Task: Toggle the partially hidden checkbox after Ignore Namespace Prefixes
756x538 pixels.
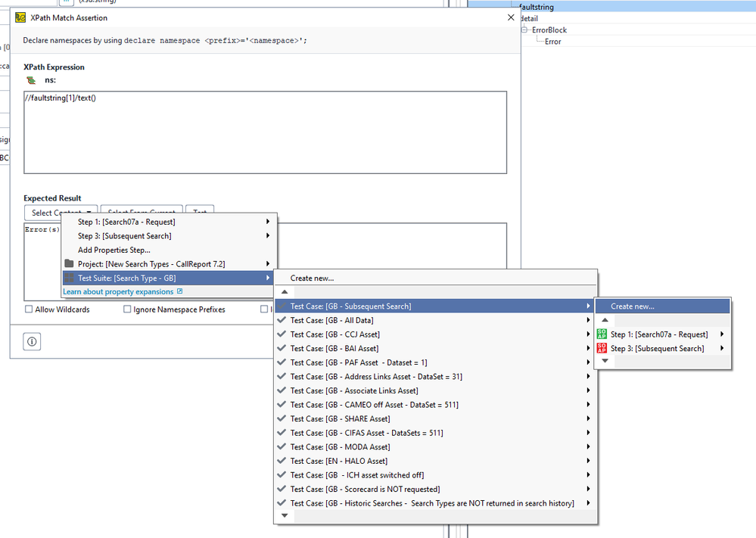Action: tap(264, 309)
